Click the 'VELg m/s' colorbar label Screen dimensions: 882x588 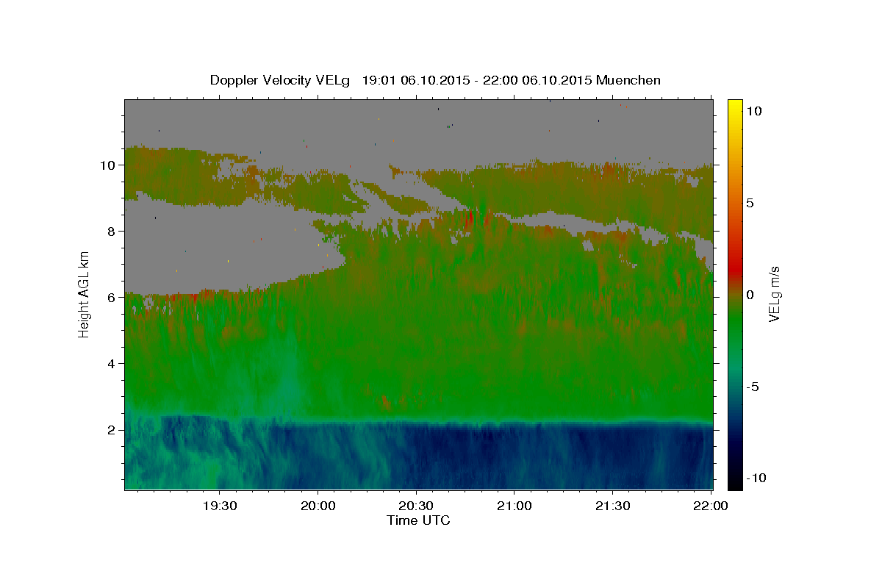click(x=774, y=294)
